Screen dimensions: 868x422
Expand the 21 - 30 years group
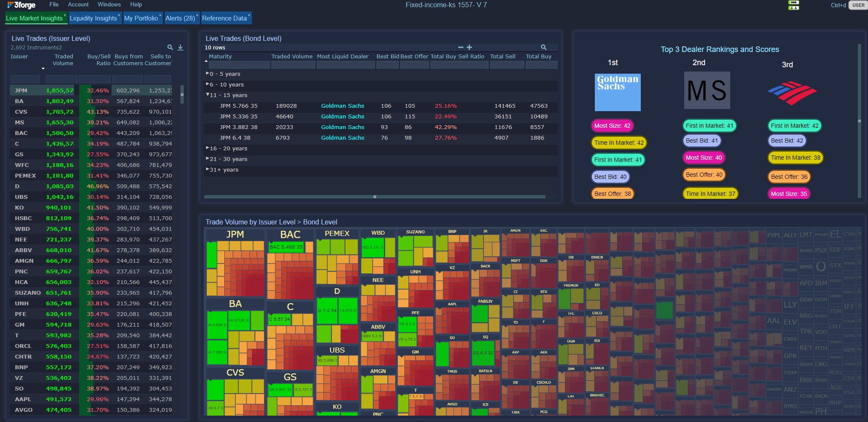coord(207,159)
